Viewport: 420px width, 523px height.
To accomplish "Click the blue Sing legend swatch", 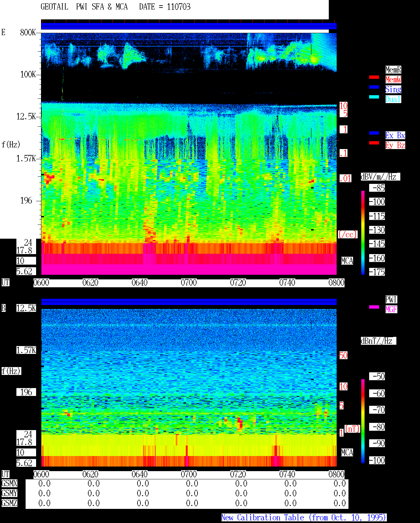I will (x=374, y=87).
